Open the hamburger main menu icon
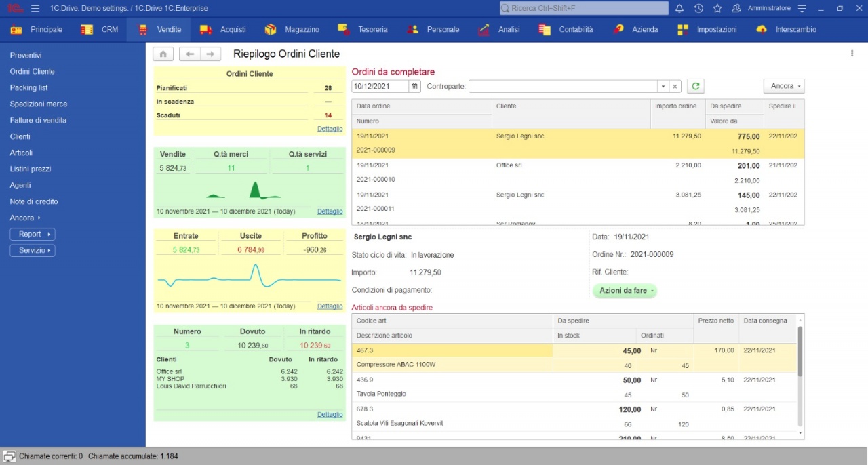This screenshot has height=465, width=868. tap(35, 8)
